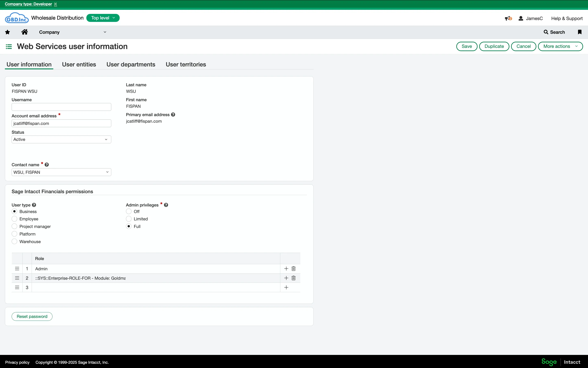Screen dimensions: 588x368
Task: Set Admin privileges to Off
Action: point(129,212)
